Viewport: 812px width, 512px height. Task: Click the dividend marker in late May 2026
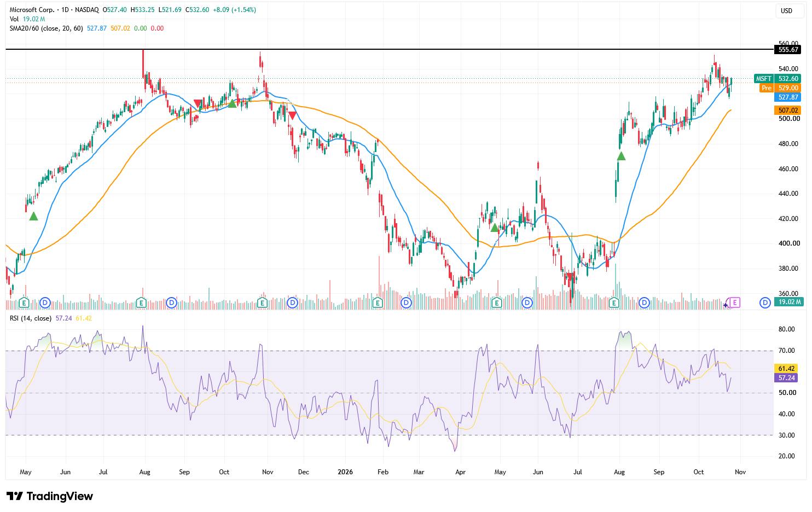coord(527,302)
